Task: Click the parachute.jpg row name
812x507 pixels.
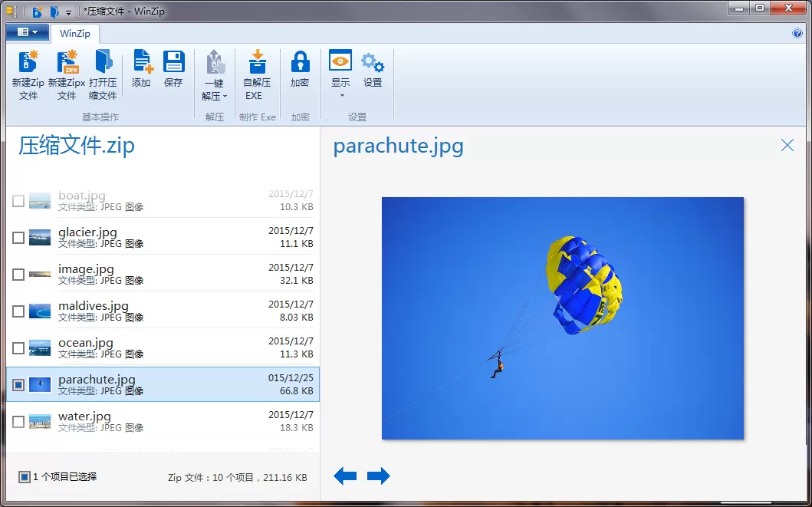Action: (x=97, y=379)
